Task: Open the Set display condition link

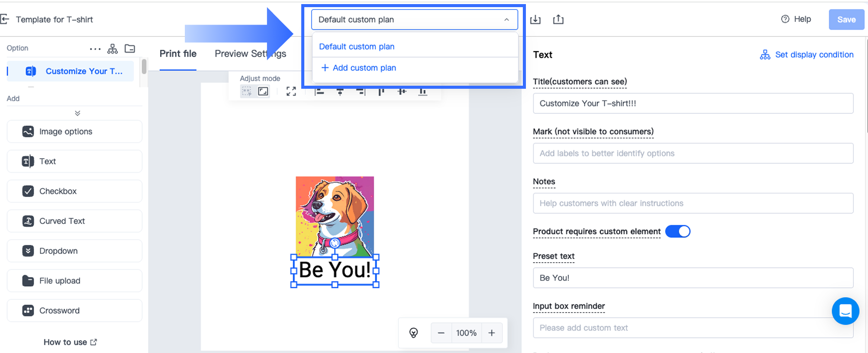Action: pos(807,55)
